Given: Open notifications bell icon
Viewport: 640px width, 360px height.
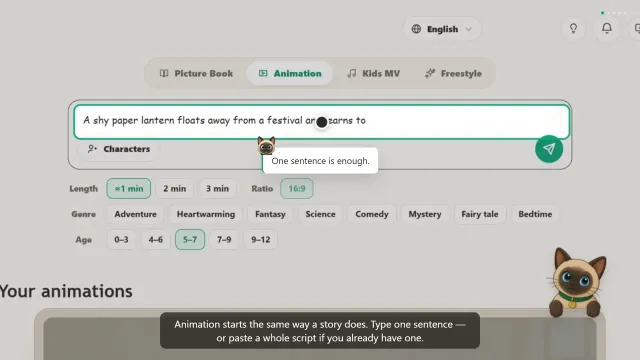Looking at the screenshot, I should 607,28.
